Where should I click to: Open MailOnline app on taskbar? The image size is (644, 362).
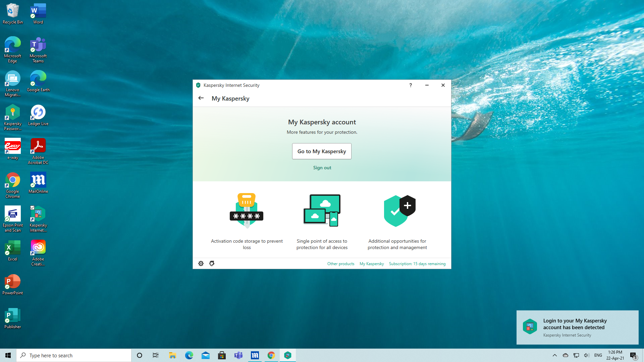(x=255, y=355)
